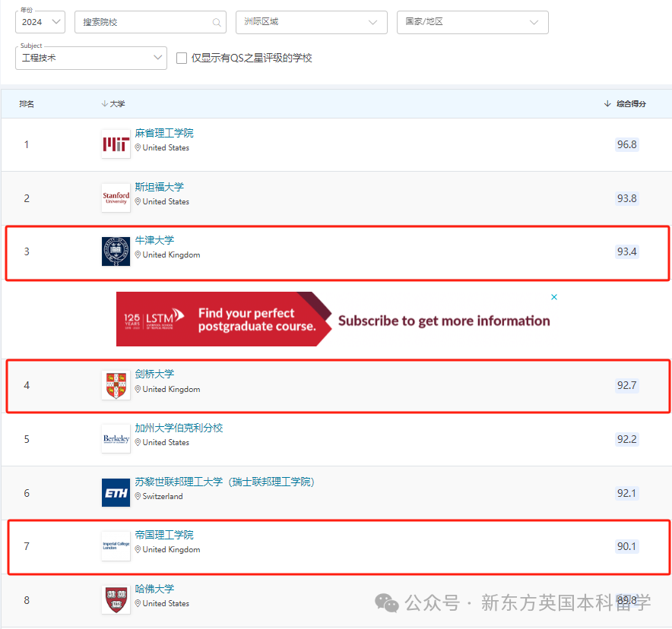Click the location pin icon under 斯坦福大学
672x629 pixels.
(138, 201)
